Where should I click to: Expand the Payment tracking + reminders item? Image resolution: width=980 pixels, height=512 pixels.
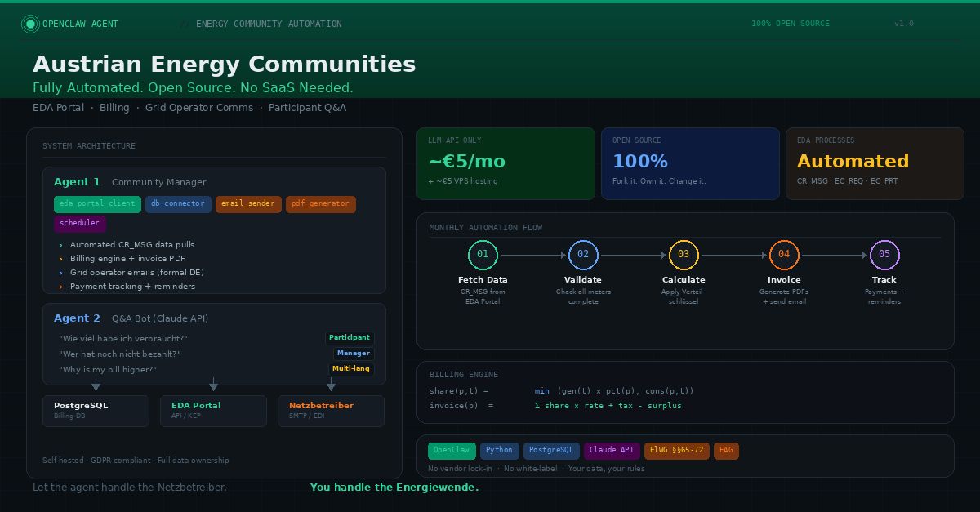132,287
